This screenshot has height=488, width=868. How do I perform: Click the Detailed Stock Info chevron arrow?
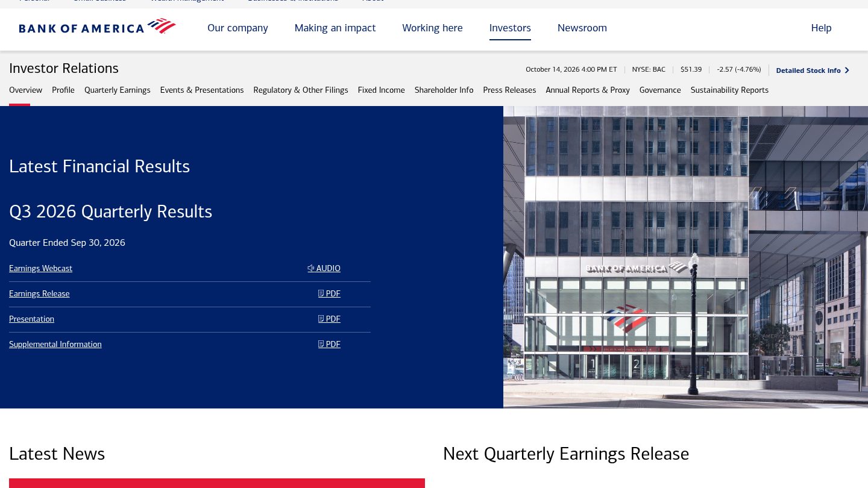tap(847, 70)
